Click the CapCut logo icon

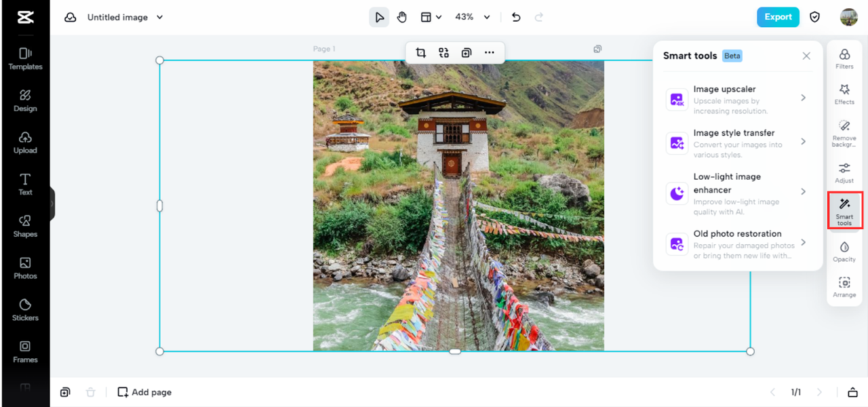point(25,18)
